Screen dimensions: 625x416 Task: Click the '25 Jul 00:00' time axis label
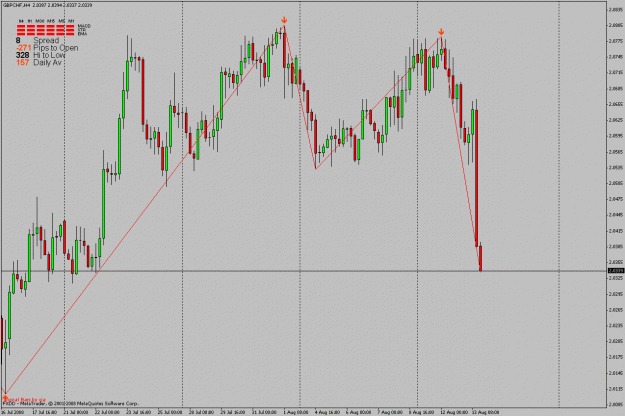coord(170,412)
